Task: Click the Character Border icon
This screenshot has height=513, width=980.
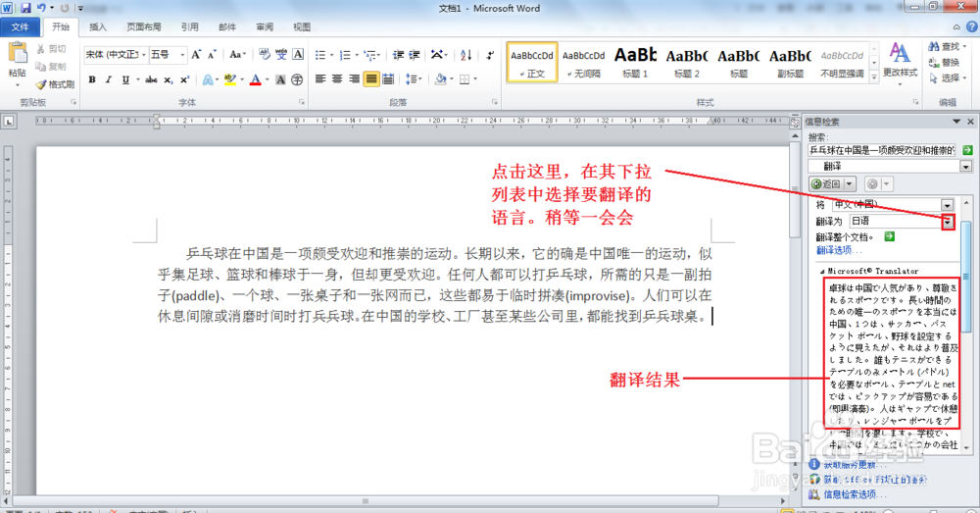Action: 298,55
